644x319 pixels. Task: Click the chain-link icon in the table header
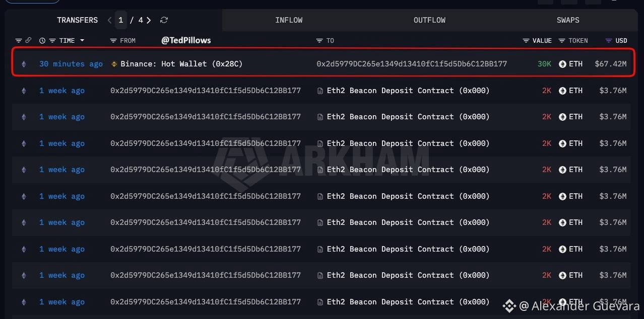[29, 40]
